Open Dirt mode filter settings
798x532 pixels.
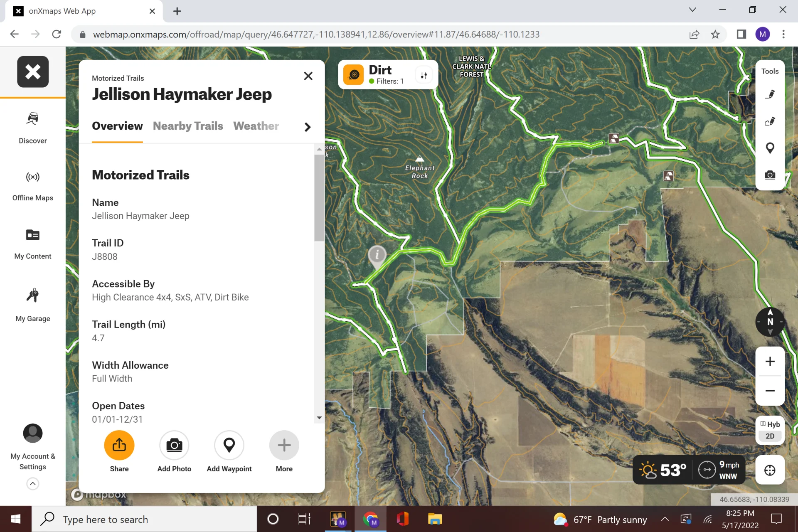[x=424, y=75]
